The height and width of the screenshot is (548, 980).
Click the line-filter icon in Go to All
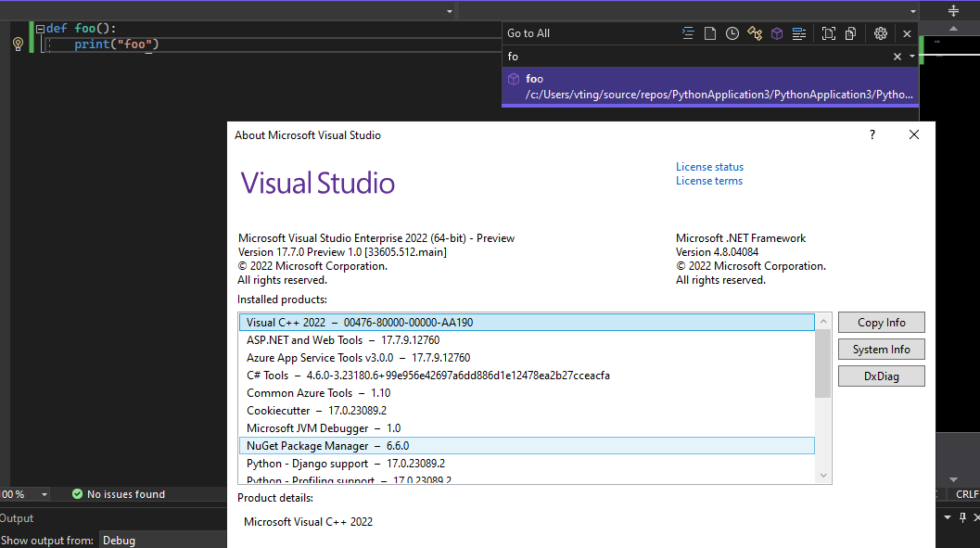[688, 32]
